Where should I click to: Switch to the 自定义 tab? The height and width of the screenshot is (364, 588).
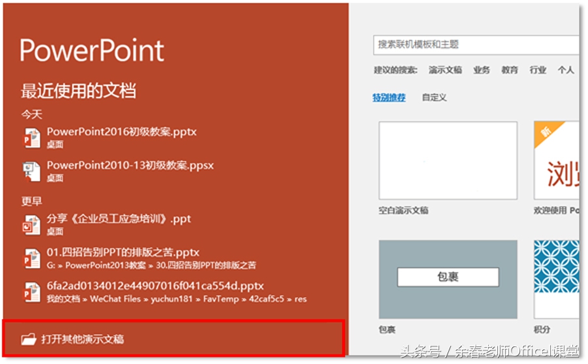(434, 97)
